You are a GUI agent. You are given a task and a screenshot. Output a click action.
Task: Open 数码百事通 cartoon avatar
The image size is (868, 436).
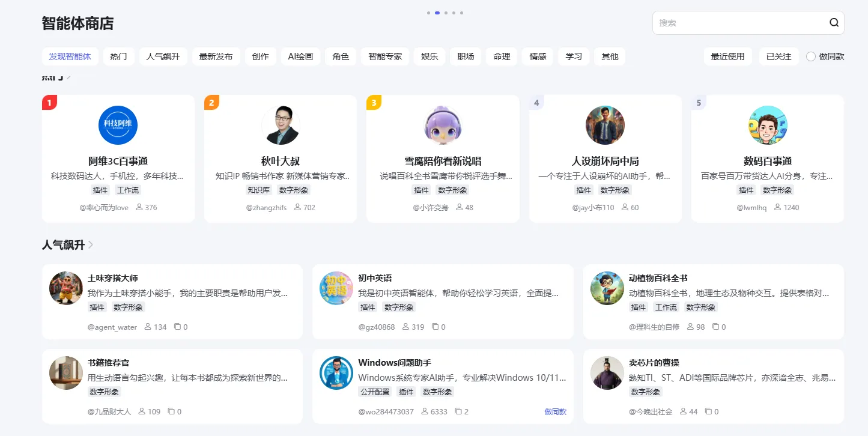pos(768,125)
